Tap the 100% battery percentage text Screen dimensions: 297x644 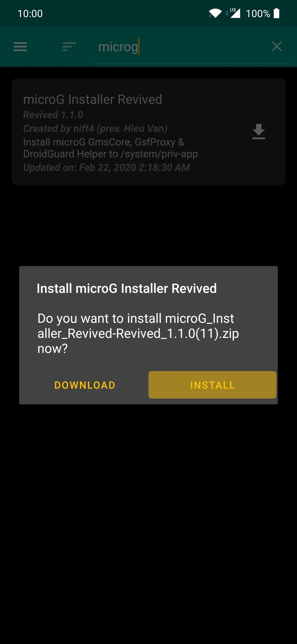pos(258,13)
